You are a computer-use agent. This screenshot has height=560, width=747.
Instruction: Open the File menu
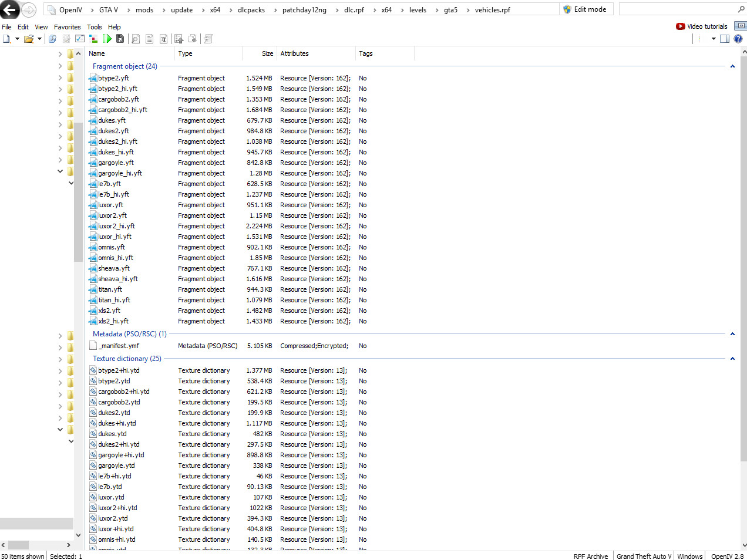tap(6, 27)
